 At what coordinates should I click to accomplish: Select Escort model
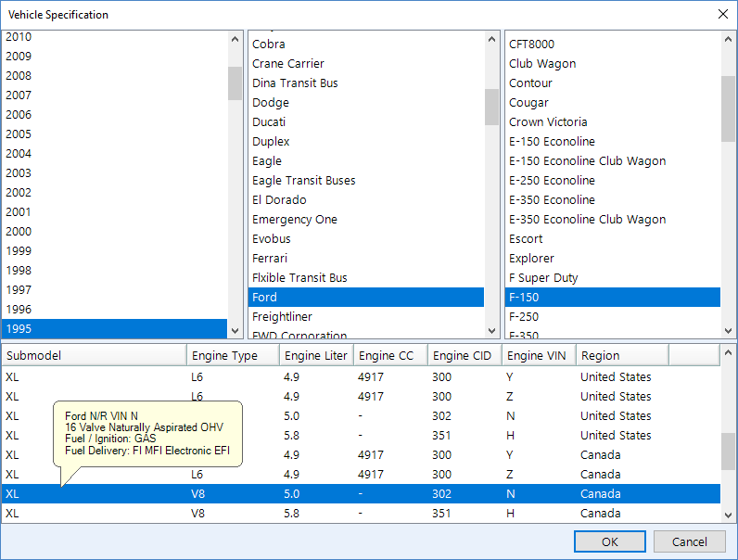(x=613, y=239)
